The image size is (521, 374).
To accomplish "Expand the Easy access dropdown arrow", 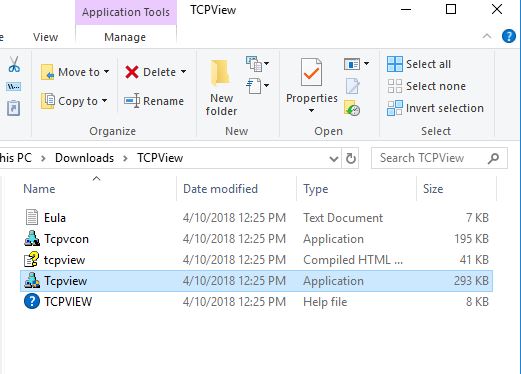I will pos(267,85).
